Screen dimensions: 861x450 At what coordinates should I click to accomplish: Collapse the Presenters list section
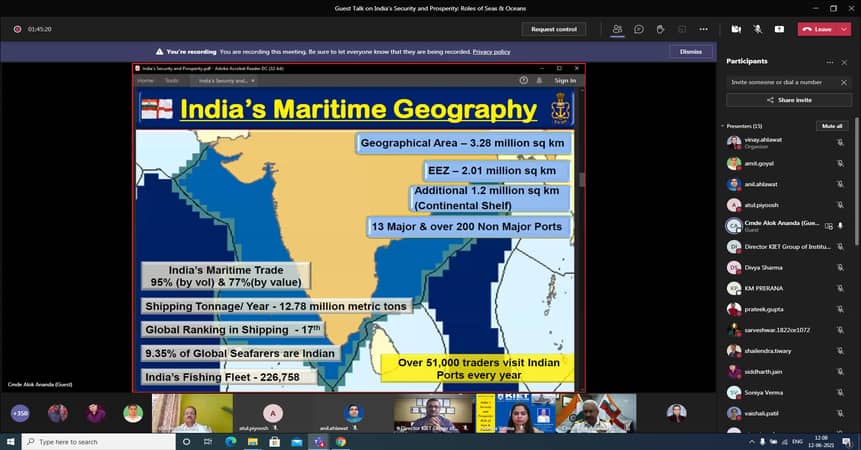click(722, 126)
